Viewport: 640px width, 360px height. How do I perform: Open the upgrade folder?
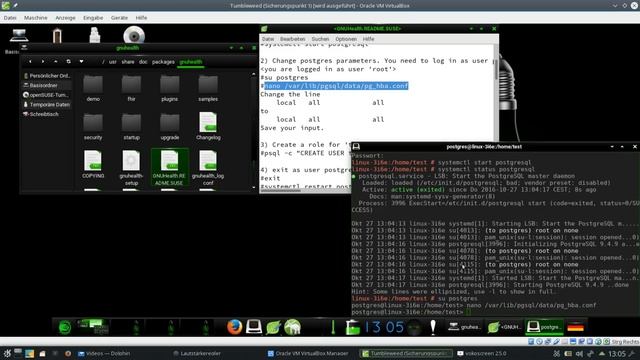click(x=169, y=126)
